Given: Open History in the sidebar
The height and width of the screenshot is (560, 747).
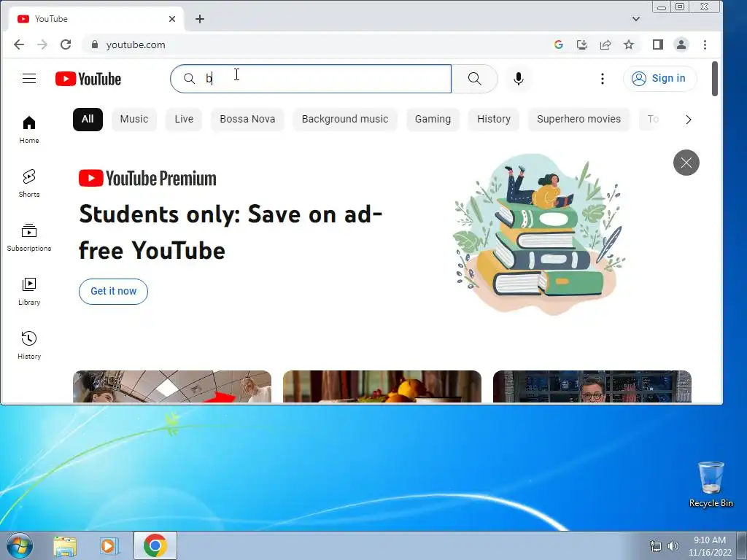Looking at the screenshot, I should (x=29, y=345).
